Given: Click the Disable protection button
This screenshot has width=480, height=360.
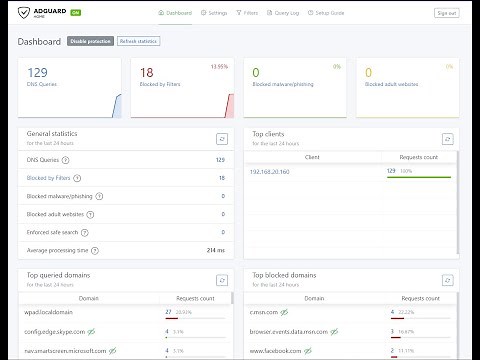Looking at the screenshot, I should click(x=90, y=41).
